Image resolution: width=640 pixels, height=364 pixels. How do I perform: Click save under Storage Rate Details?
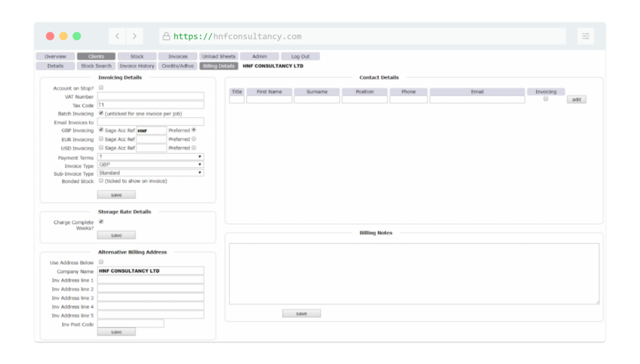coord(116,235)
